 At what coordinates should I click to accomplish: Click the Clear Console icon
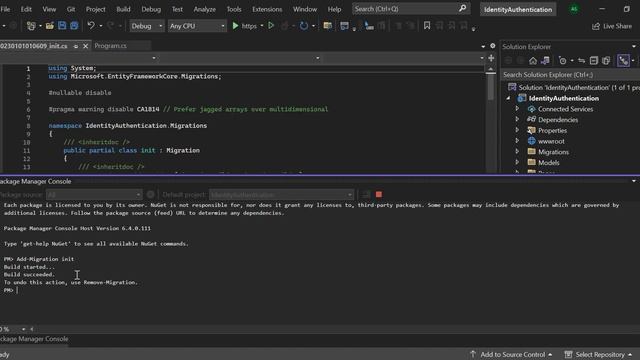366,195
